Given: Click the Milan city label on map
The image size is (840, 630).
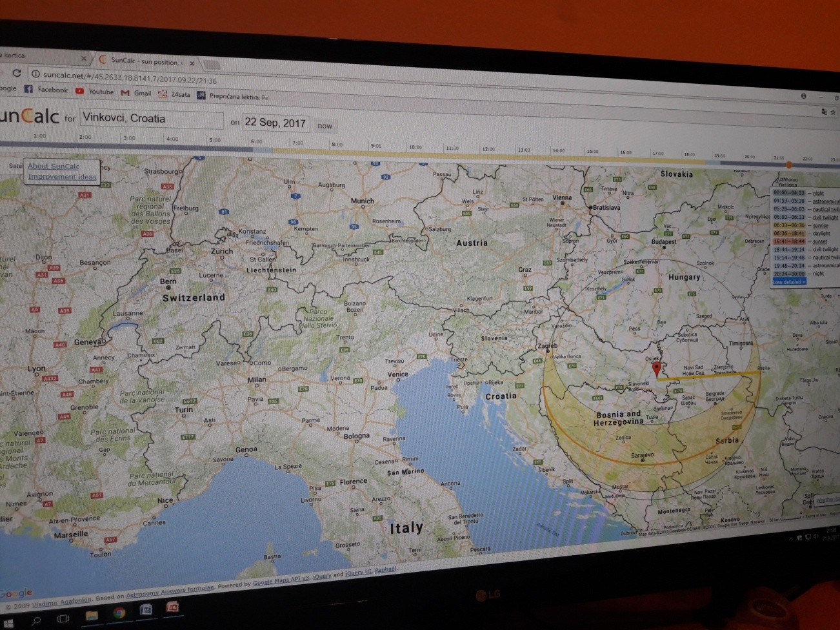Looking at the screenshot, I should pos(257,380).
